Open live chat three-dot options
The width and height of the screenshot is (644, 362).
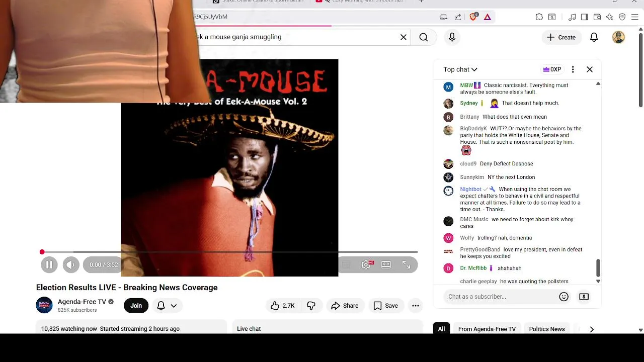click(573, 69)
